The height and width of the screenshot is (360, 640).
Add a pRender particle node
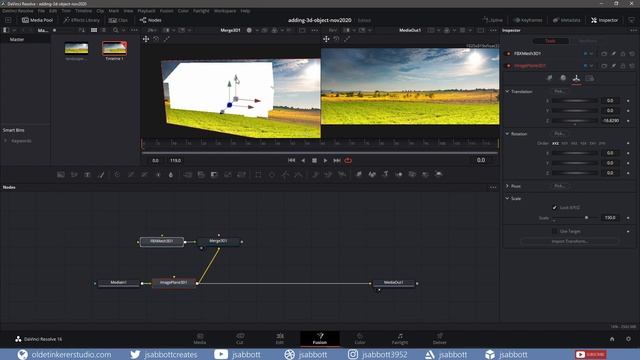[342, 175]
